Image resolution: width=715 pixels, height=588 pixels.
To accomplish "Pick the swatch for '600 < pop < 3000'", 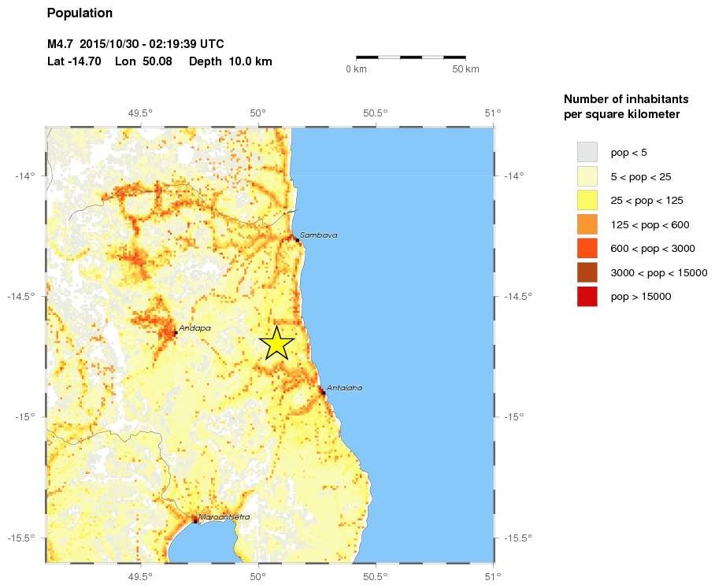I will coord(587,249).
